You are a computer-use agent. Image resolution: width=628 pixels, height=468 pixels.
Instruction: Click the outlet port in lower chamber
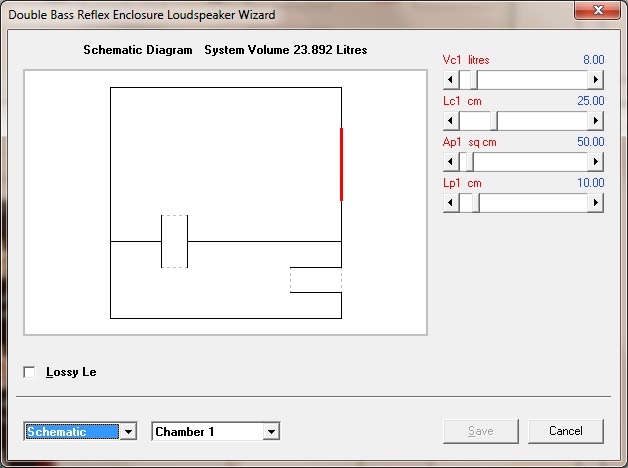pyautogui.click(x=316, y=280)
